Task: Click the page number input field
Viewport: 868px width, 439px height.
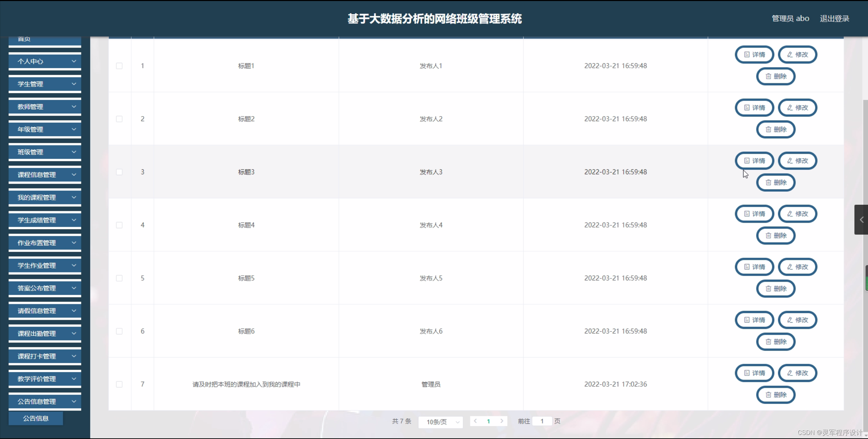Action: (x=542, y=421)
